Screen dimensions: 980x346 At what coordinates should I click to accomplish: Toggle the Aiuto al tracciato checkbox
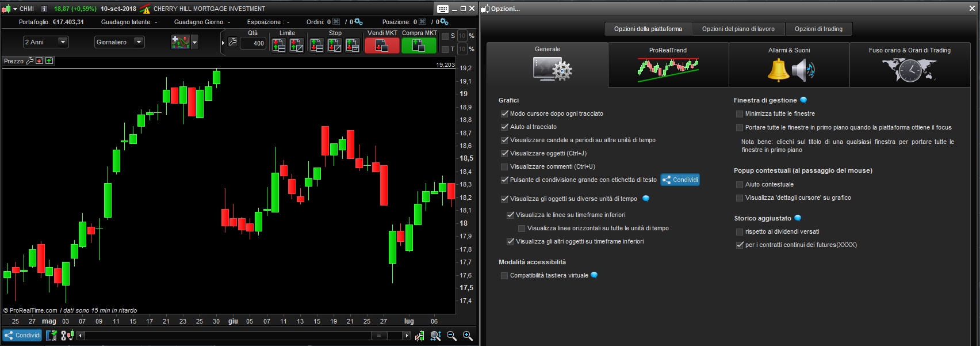coord(504,127)
